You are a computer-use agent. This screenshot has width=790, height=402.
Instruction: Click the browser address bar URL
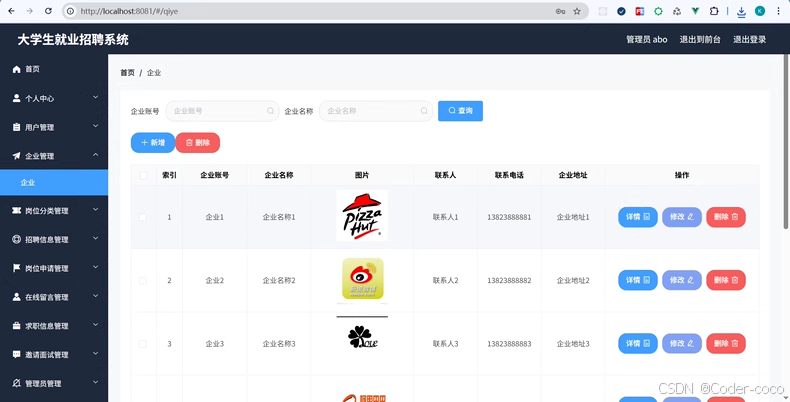pyautogui.click(x=129, y=11)
